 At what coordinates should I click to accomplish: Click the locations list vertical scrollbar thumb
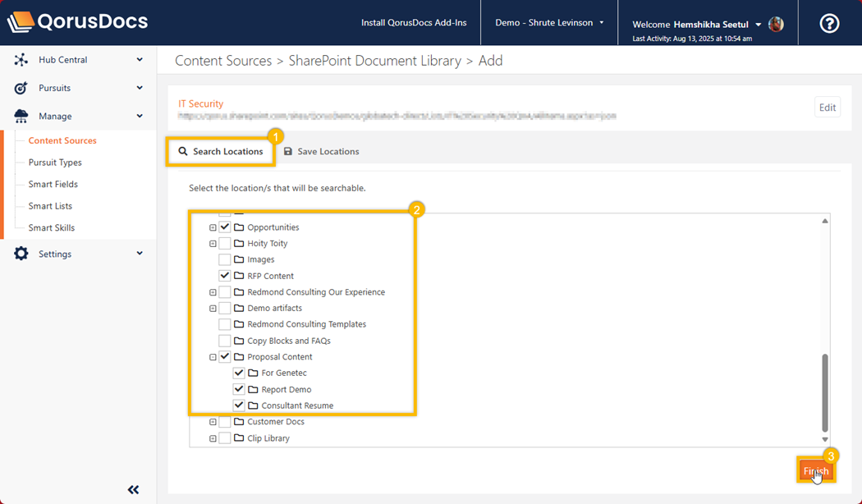pyautogui.click(x=824, y=392)
